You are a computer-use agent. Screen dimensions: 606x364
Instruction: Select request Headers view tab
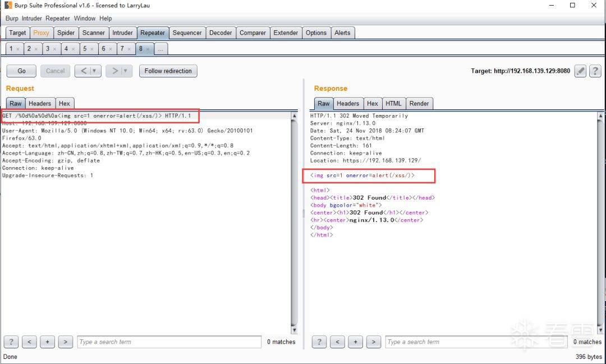pos(40,104)
